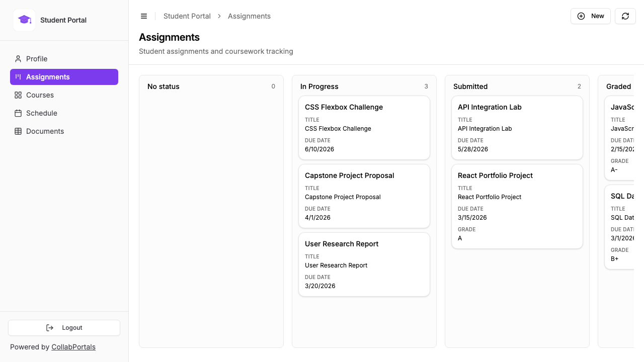Open Capstone Project Proposal card

click(364, 196)
